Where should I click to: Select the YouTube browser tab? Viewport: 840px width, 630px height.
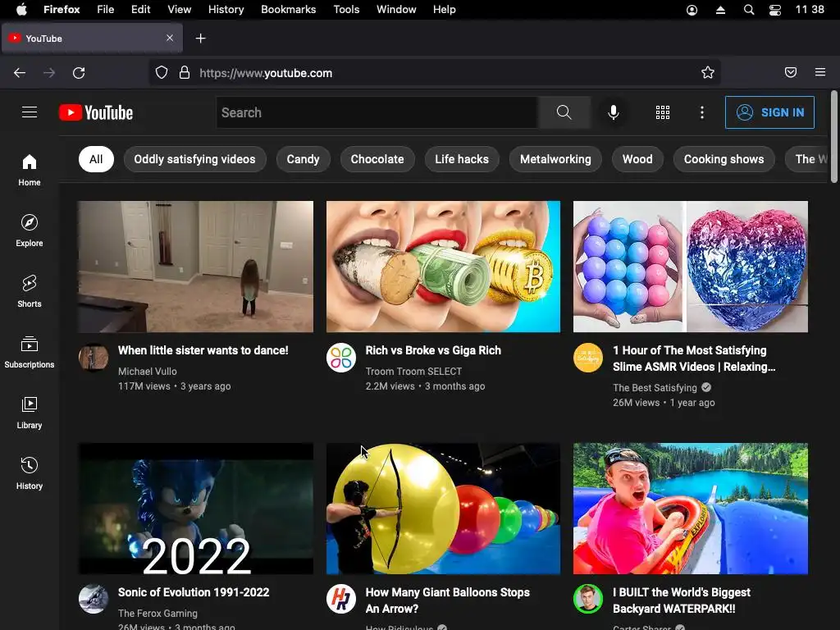tap(92, 39)
